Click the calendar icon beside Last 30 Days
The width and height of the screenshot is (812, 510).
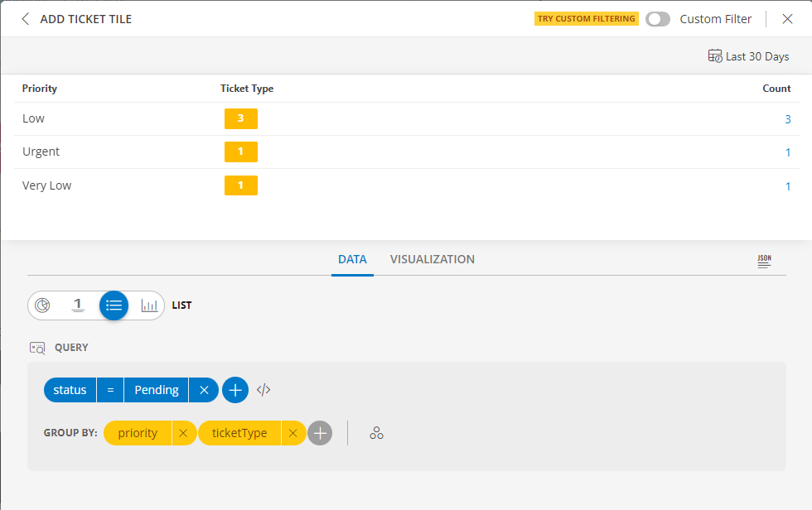coord(714,55)
